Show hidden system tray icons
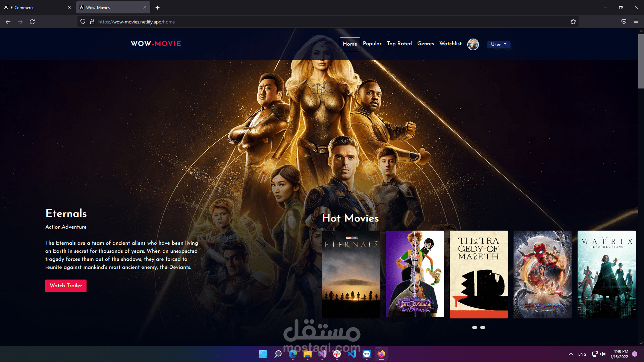The image size is (644, 362). click(x=571, y=354)
